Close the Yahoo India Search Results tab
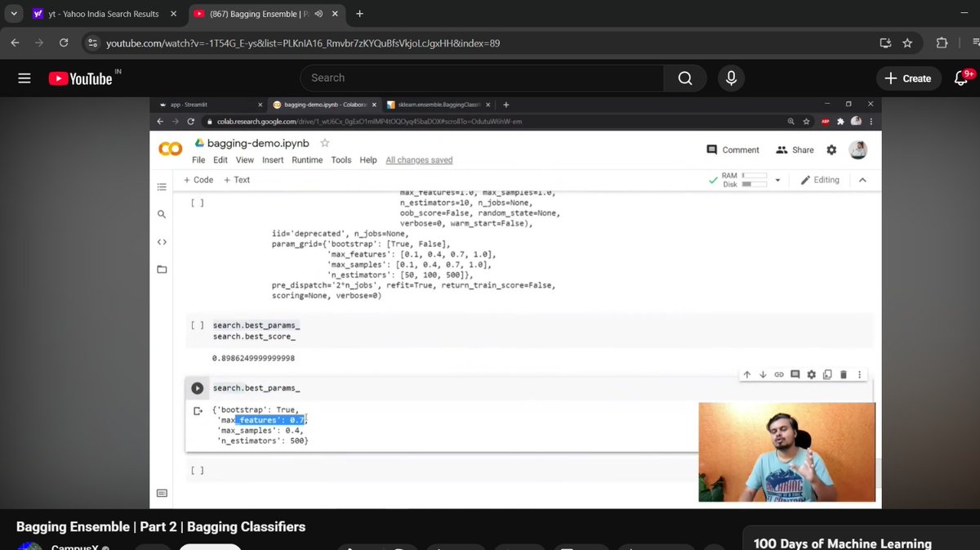 tap(171, 14)
